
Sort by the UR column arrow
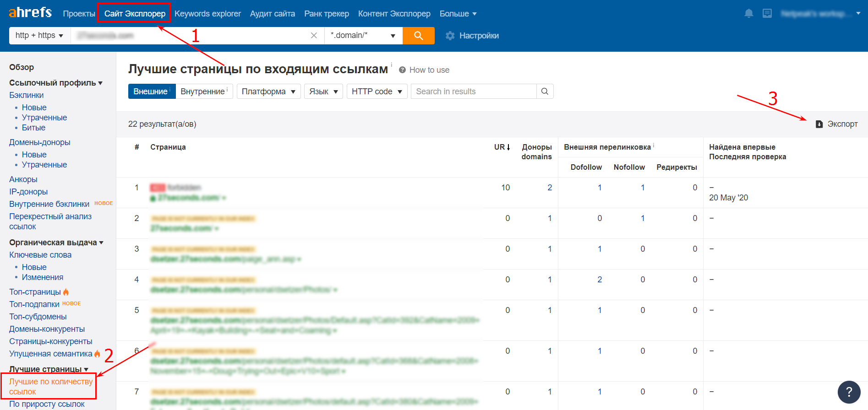(508, 147)
